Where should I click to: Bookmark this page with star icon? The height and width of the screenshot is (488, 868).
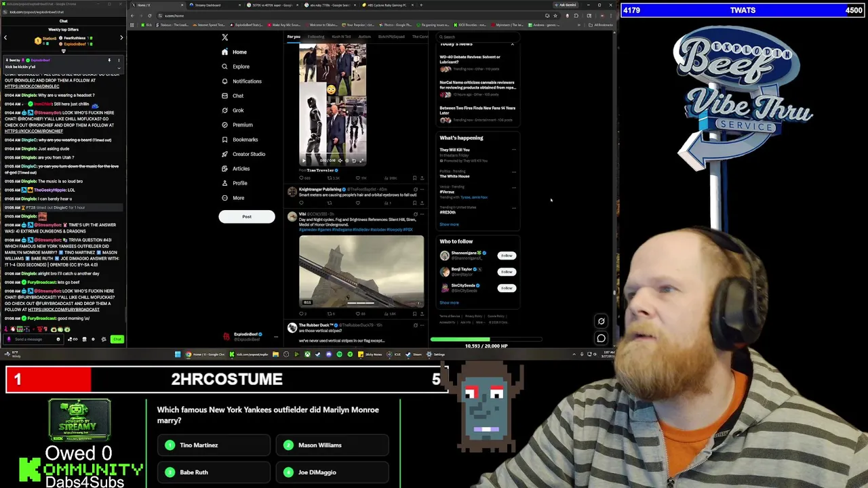pos(555,16)
